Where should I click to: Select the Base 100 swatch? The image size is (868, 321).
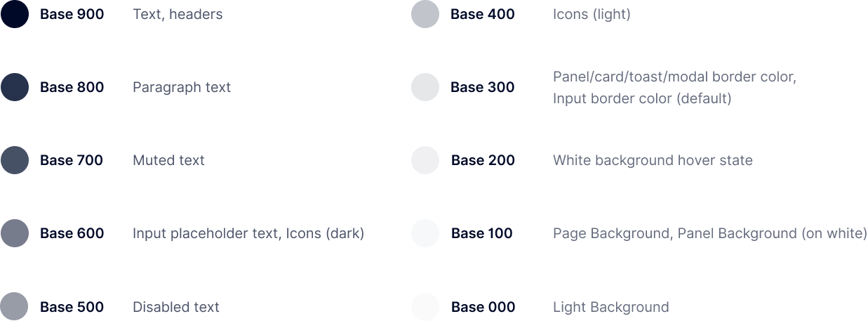pyautogui.click(x=425, y=233)
